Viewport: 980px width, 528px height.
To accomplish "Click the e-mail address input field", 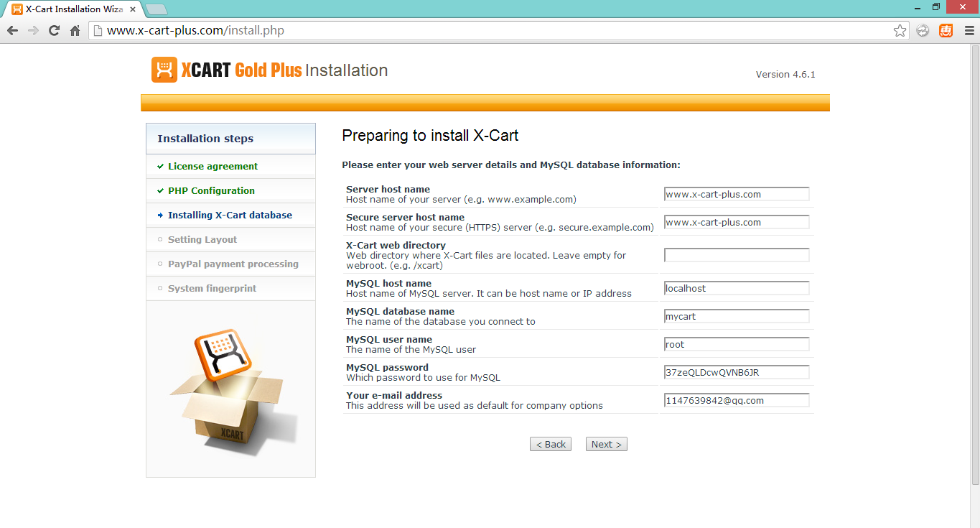I will click(x=737, y=400).
